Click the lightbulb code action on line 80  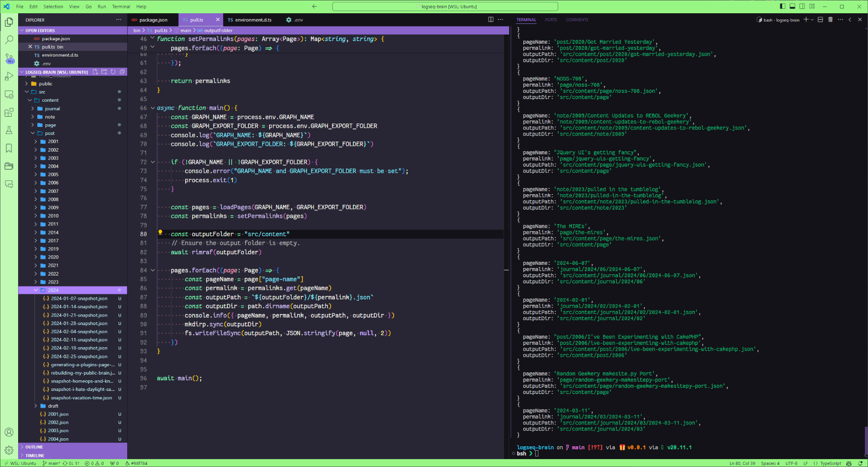160,233
